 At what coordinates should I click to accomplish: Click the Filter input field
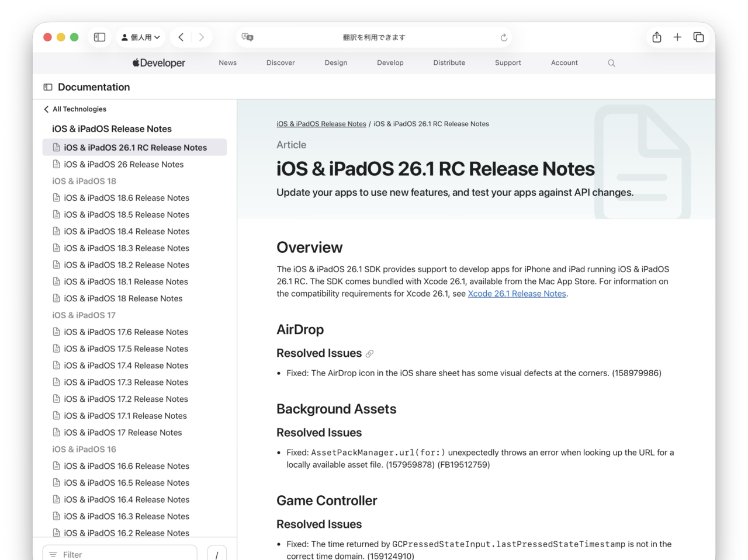point(119,554)
